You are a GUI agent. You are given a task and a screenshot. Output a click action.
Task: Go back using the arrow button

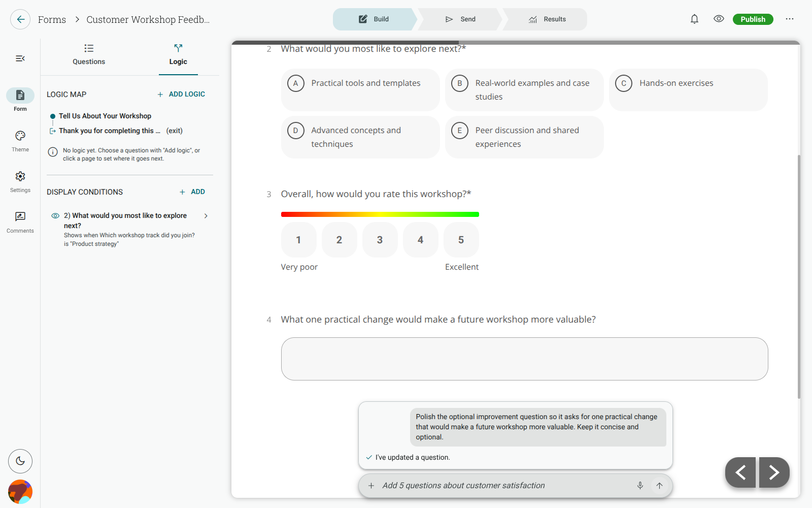pyautogui.click(x=20, y=19)
